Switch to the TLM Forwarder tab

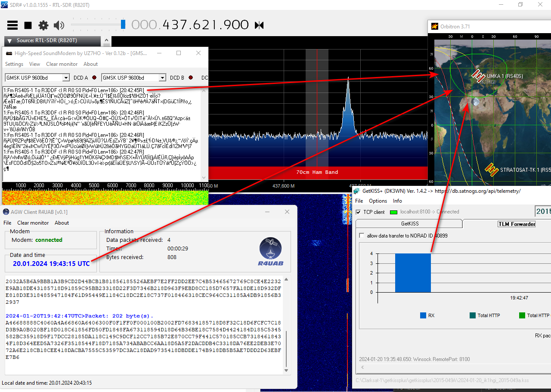click(x=516, y=224)
